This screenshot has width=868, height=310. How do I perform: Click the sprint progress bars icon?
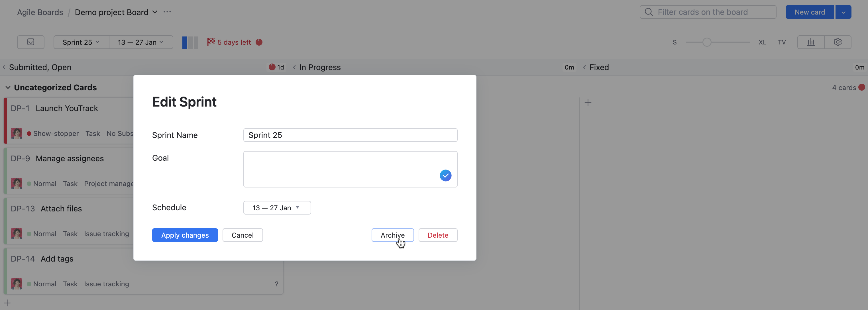click(190, 42)
